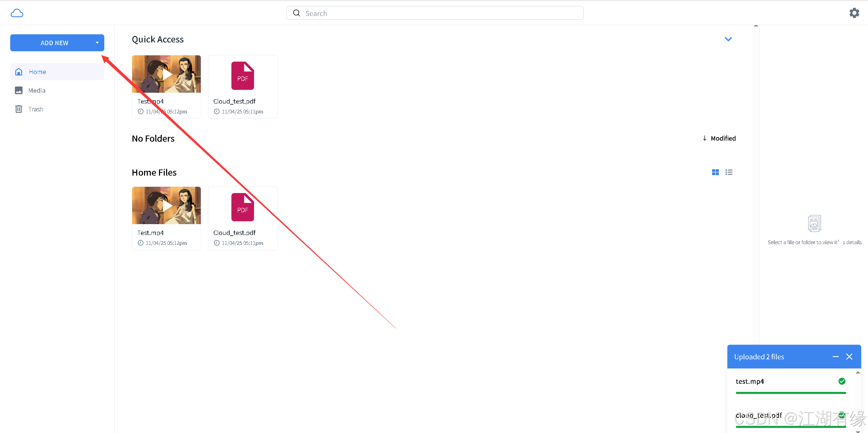Switch to list view layout

(x=729, y=172)
